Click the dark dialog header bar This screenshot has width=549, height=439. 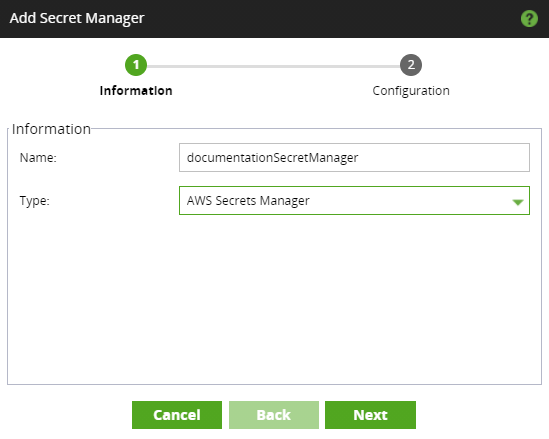pyautogui.click(x=274, y=19)
